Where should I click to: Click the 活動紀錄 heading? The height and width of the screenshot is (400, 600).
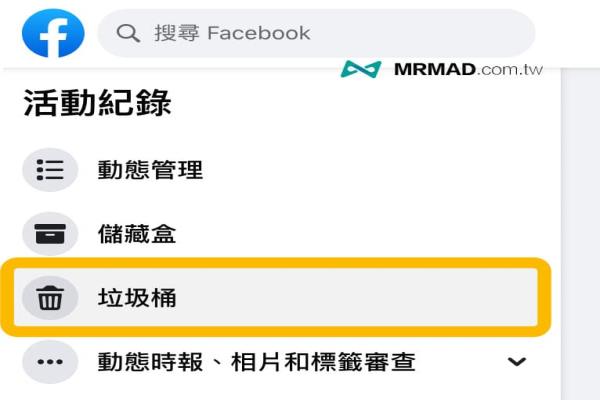coord(97,103)
